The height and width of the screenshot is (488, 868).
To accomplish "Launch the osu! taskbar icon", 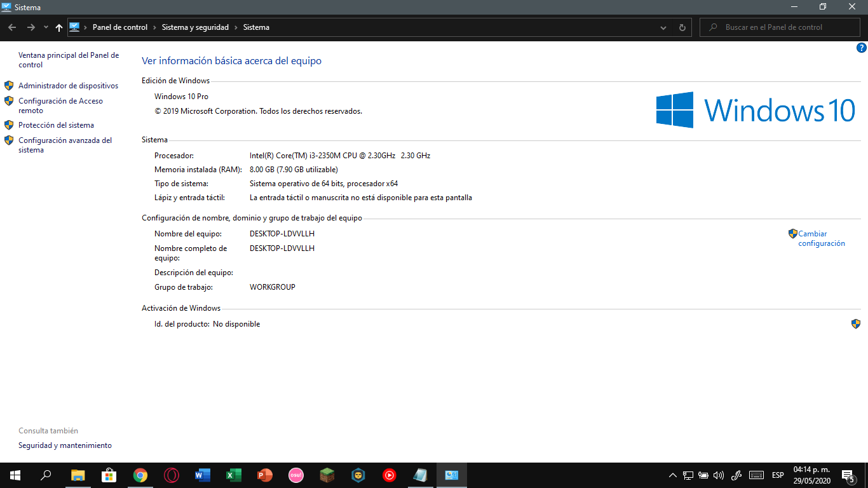I will pos(296,475).
